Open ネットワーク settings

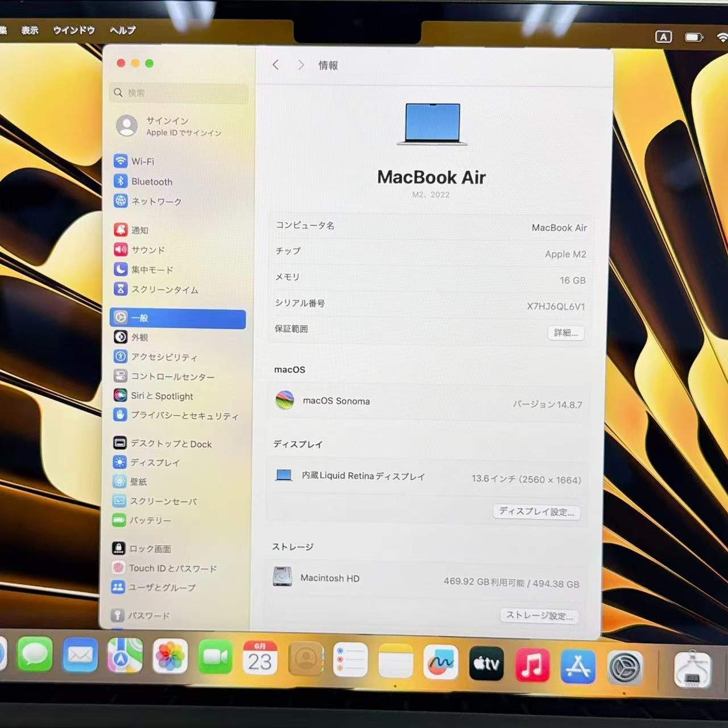click(148, 201)
